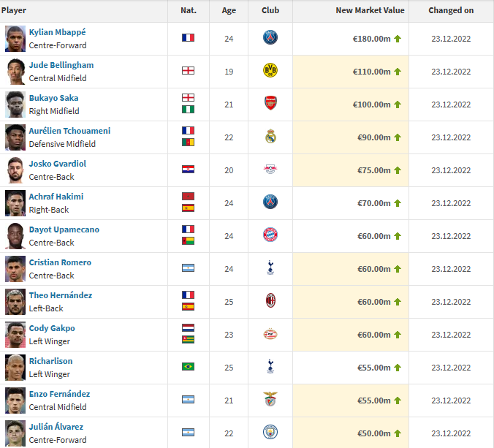The image size is (494, 448).
Task: Click the Real Madrid club crest
Action: pyautogui.click(x=270, y=137)
